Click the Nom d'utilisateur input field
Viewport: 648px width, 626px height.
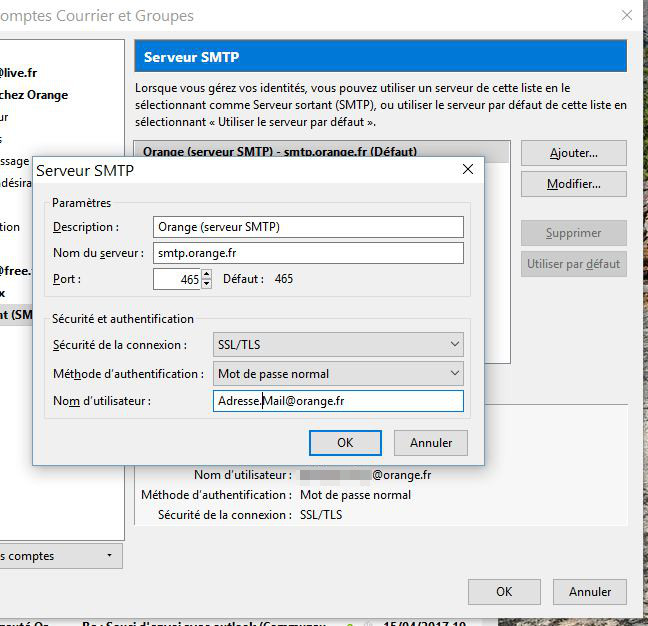pyautogui.click(x=338, y=401)
